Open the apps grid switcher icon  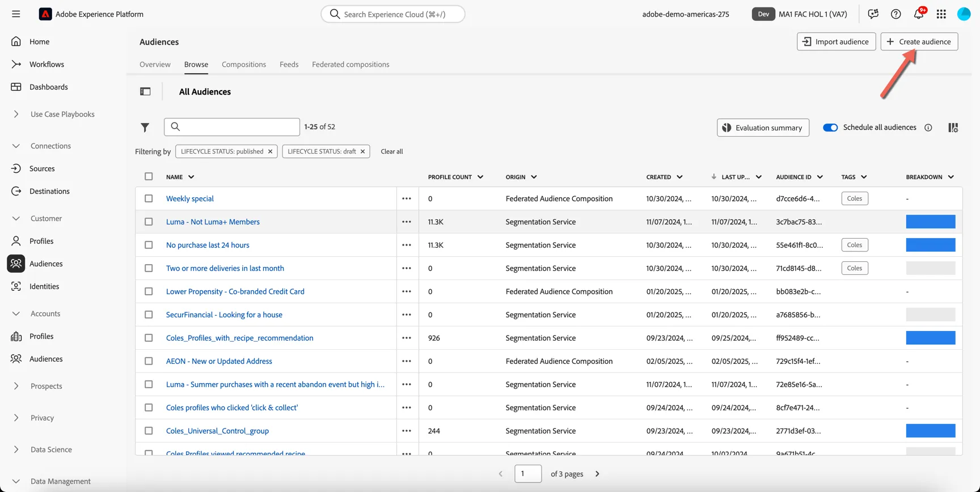point(941,14)
